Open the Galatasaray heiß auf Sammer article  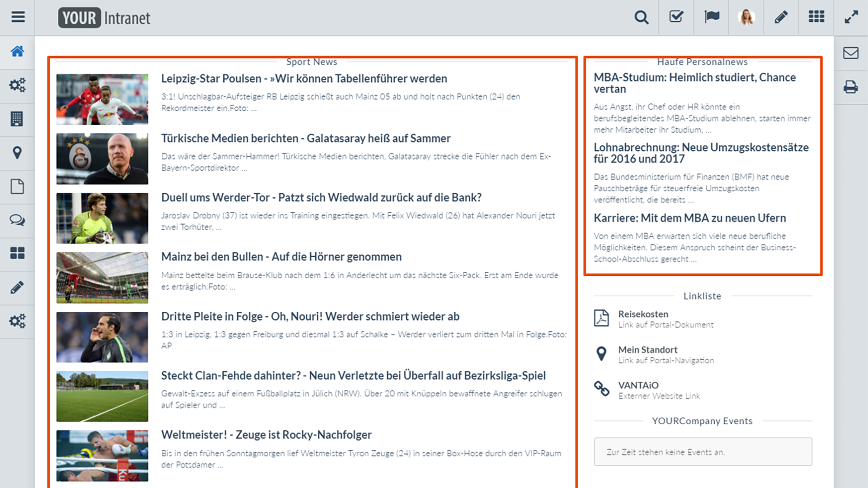coord(306,138)
